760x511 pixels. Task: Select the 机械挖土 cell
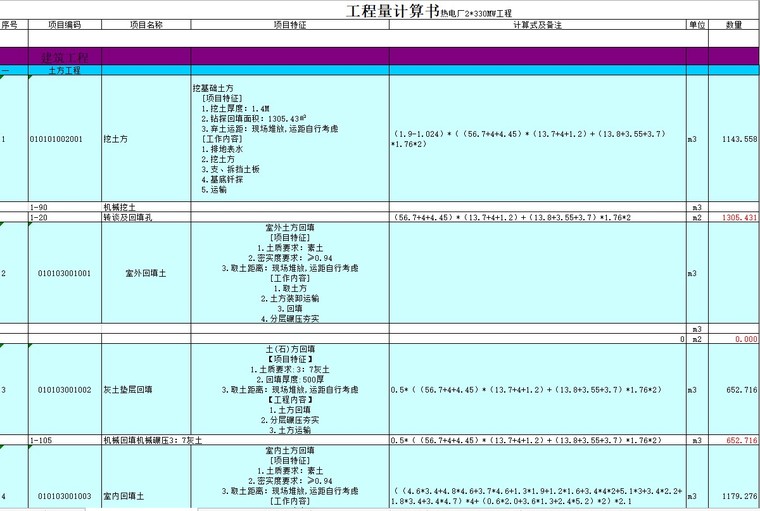click(146, 207)
